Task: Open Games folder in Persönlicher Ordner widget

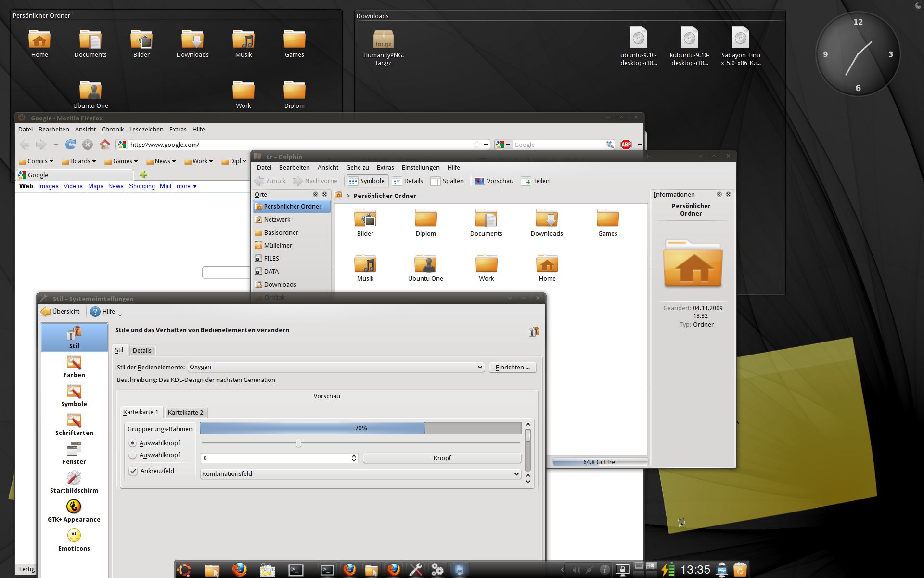Action: [295, 44]
